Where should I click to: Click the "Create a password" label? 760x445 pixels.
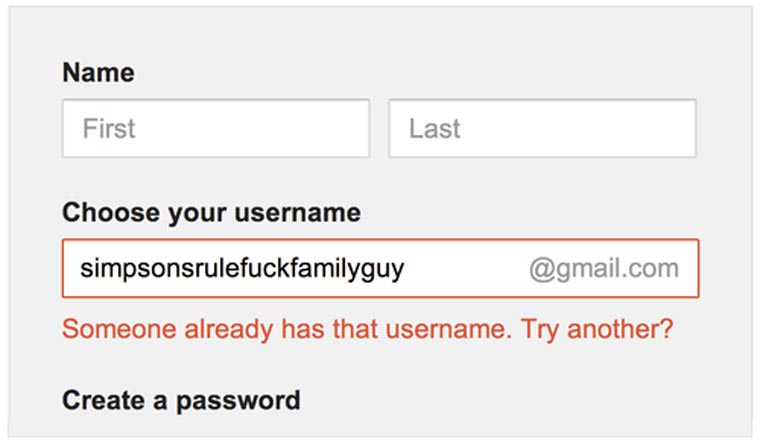[181, 400]
